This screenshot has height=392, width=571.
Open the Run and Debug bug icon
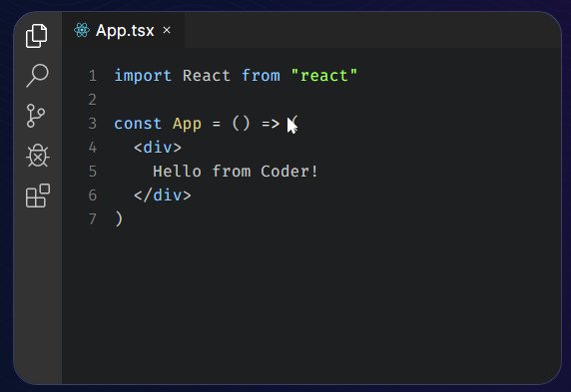coord(38,156)
